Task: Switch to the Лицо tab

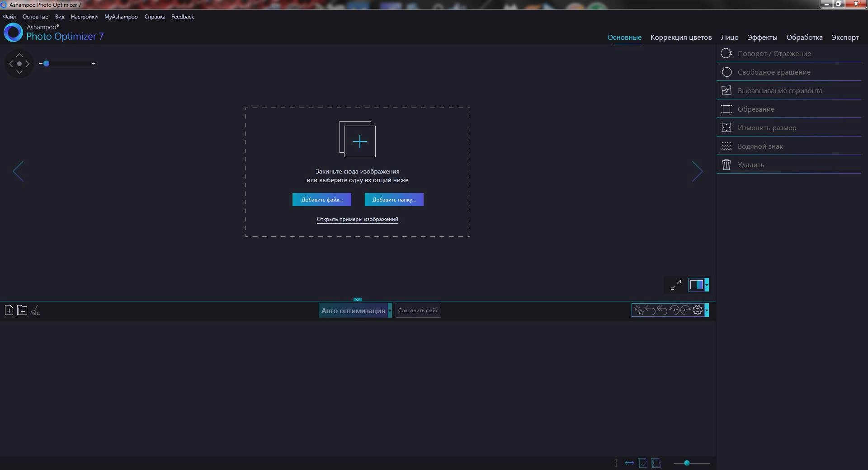Action: 730,38
